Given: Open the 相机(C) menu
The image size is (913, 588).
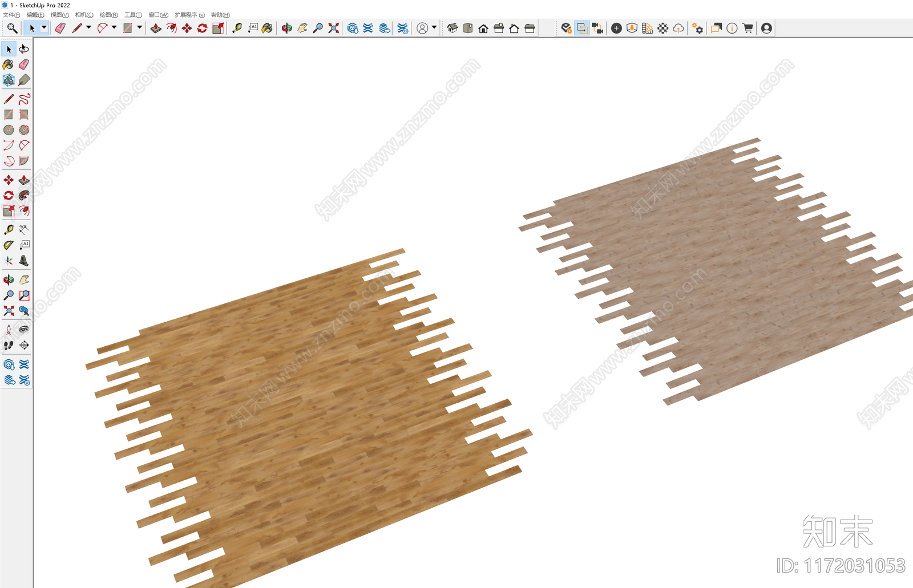Looking at the screenshot, I should pos(84,15).
